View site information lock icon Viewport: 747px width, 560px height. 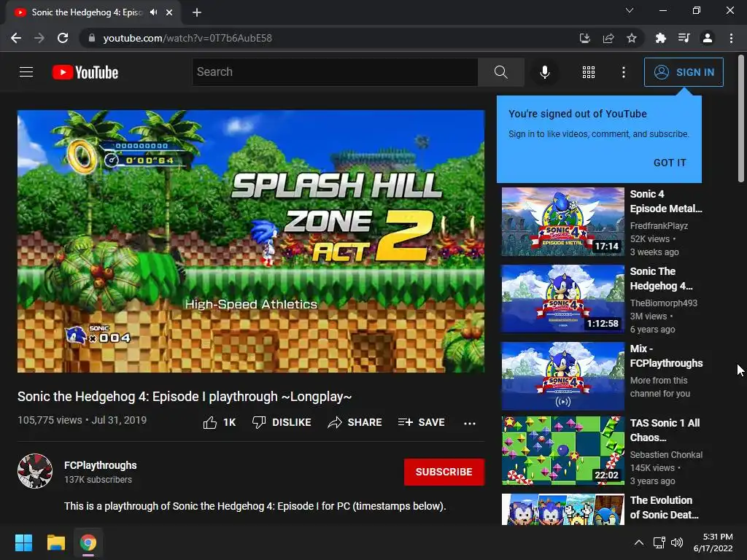[x=92, y=38]
